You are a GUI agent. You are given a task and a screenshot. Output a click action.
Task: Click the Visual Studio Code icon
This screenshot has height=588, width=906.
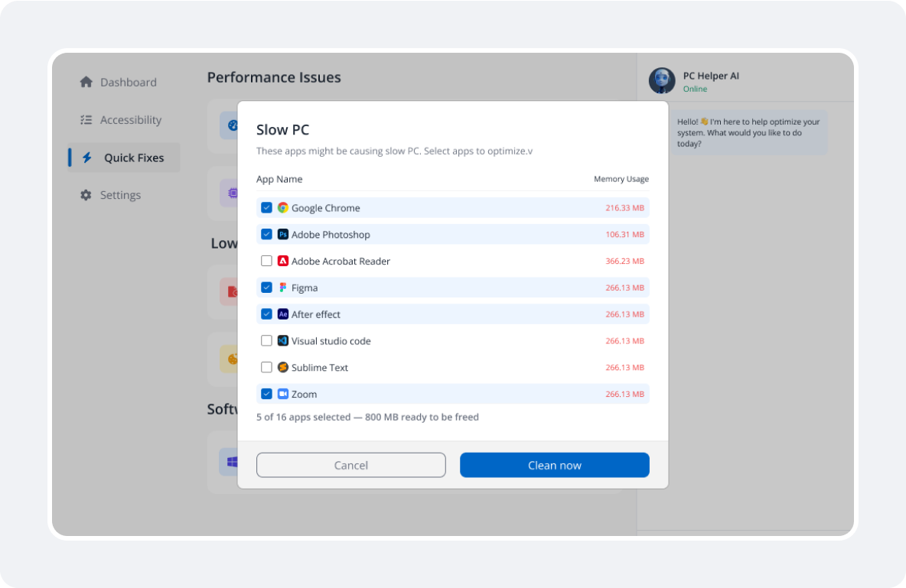pyautogui.click(x=283, y=341)
